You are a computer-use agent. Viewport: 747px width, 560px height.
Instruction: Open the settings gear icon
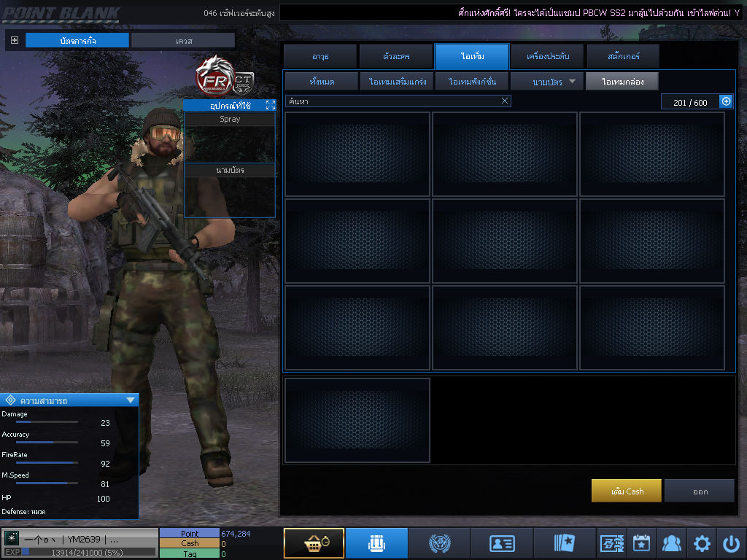[702, 542]
